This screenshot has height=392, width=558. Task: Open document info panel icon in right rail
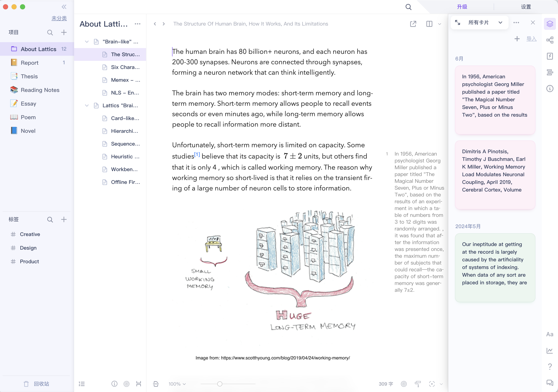[550, 88]
